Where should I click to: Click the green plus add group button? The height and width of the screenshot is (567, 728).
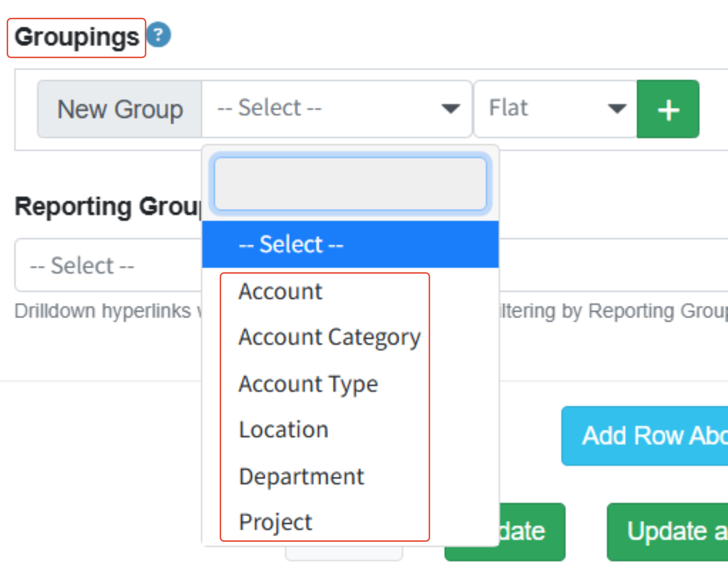pyautogui.click(x=668, y=109)
